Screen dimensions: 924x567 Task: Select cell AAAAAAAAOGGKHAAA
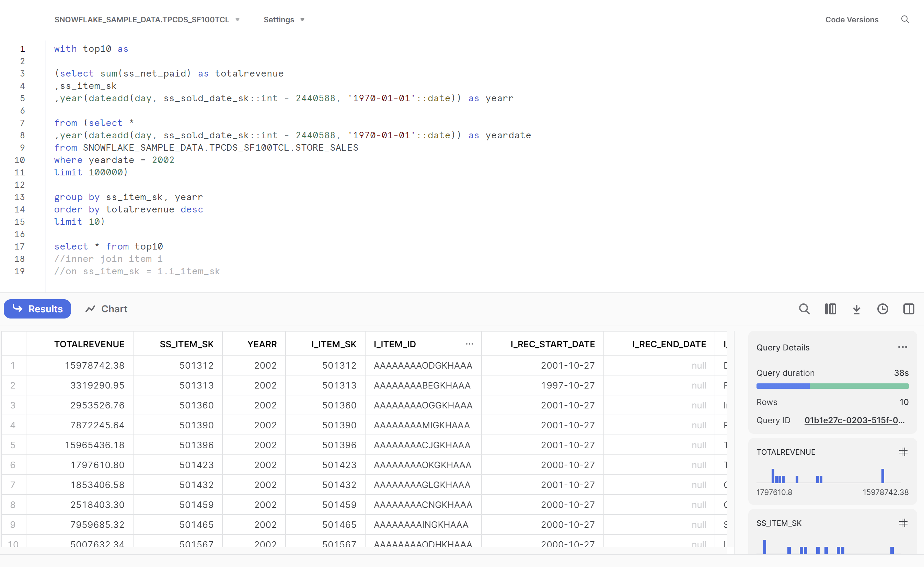(x=423, y=405)
